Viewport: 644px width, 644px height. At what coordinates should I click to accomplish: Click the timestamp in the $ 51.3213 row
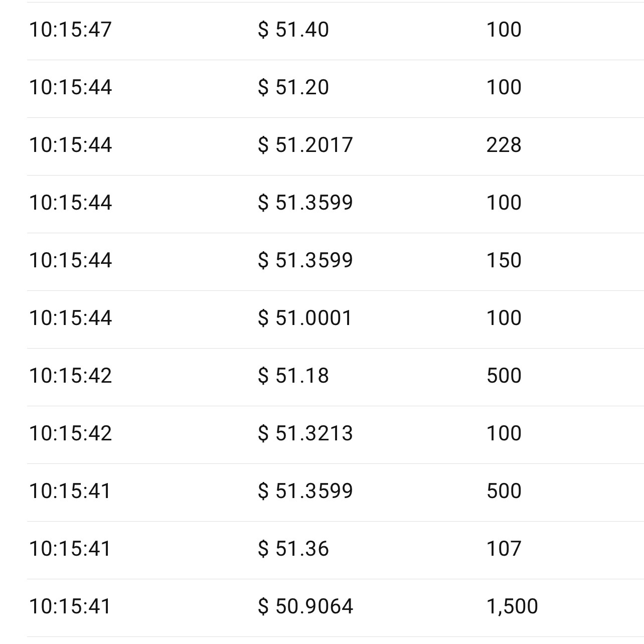(x=70, y=433)
